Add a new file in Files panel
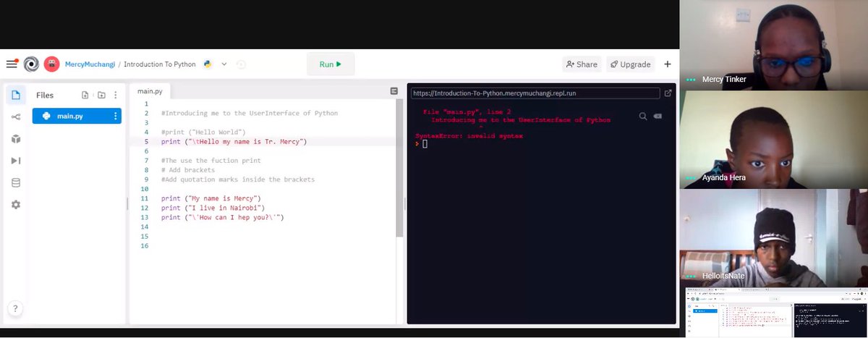This screenshot has height=338, width=868. (x=85, y=95)
